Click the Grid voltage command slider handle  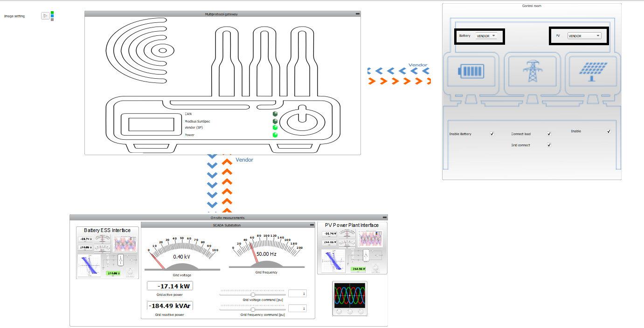[253, 294]
